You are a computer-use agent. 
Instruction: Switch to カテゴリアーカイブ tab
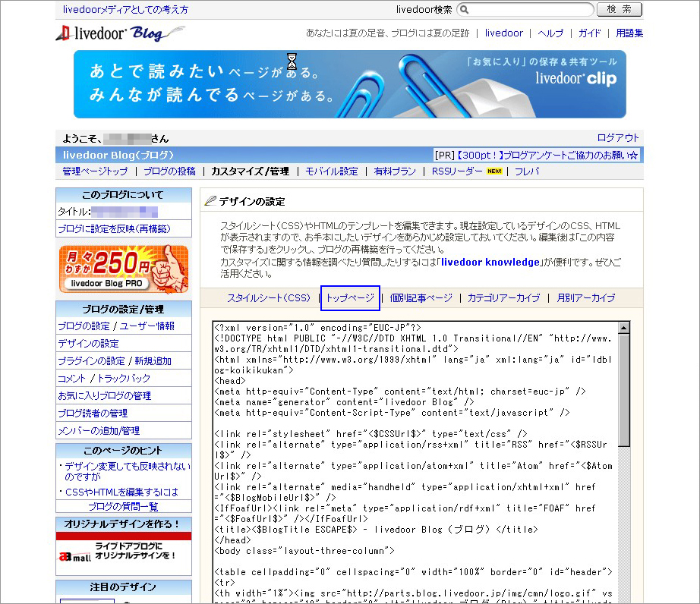pos(504,298)
